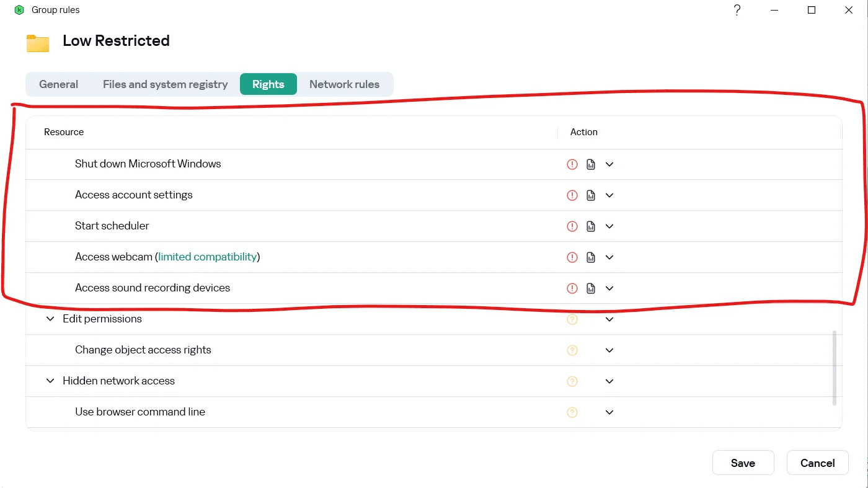Close the Group rules window
The height and width of the screenshot is (488, 868).
click(x=849, y=10)
